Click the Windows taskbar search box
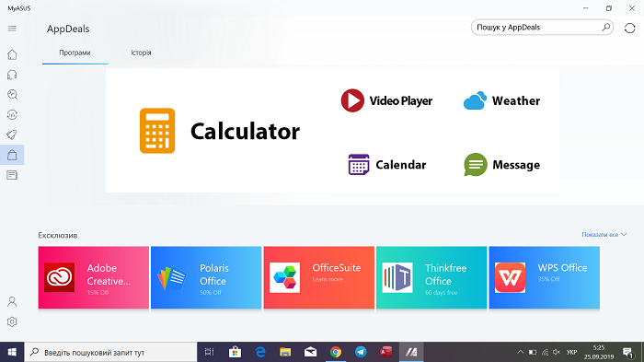This screenshot has height=362, width=644. click(x=111, y=352)
